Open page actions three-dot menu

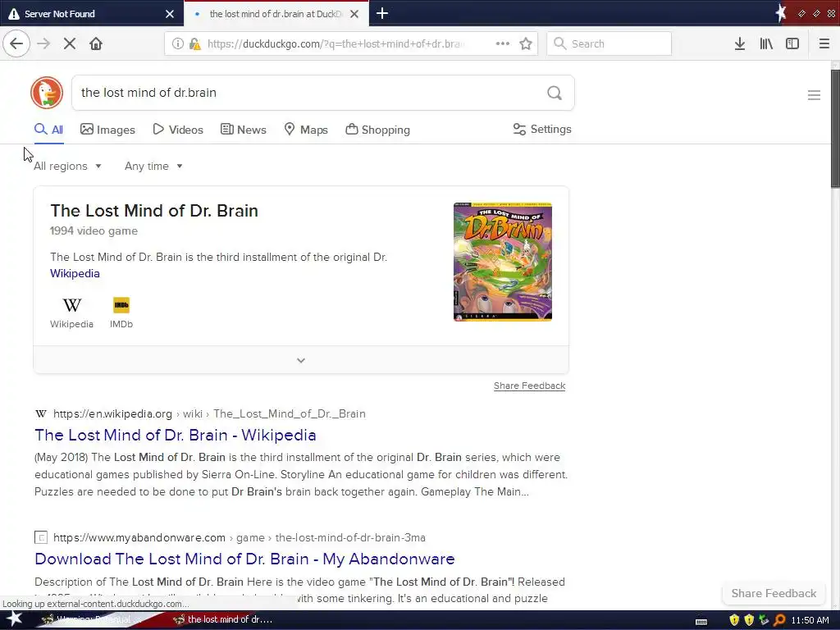[x=503, y=43]
